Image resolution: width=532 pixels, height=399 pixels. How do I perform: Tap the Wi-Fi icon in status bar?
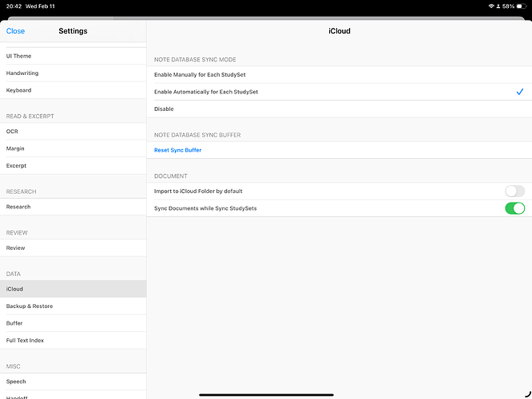[x=491, y=6]
